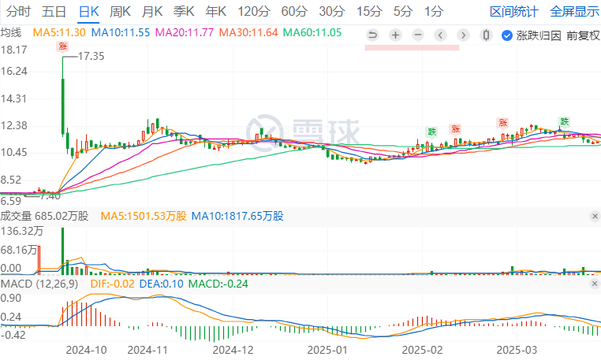Open 全屏显示 fullscreen view
This screenshot has width=601, height=364.
pos(574,12)
